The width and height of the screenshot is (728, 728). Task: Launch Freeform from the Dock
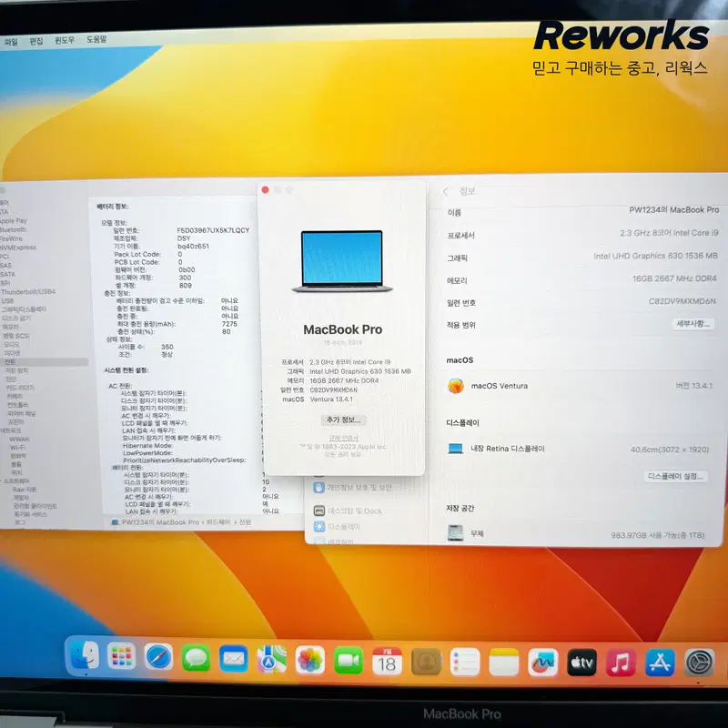tap(542, 662)
